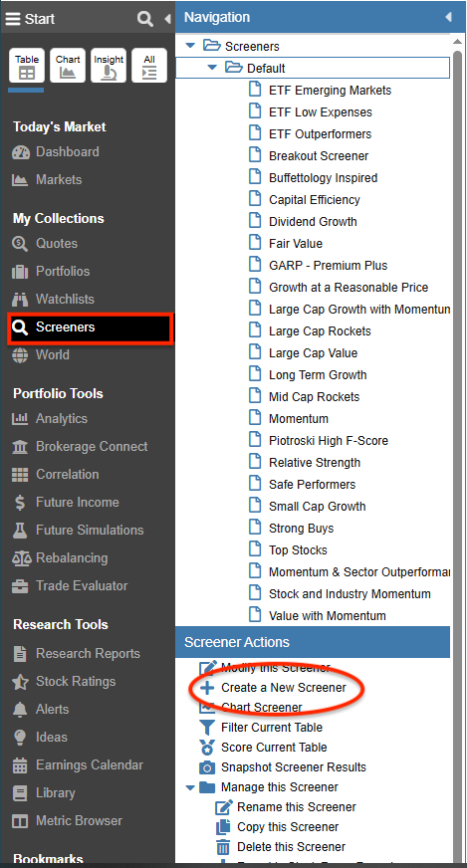The height and width of the screenshot is (868, 467).
Task: Collapse the Default folder
Action: pyautogui.click(x=212, y=68)
